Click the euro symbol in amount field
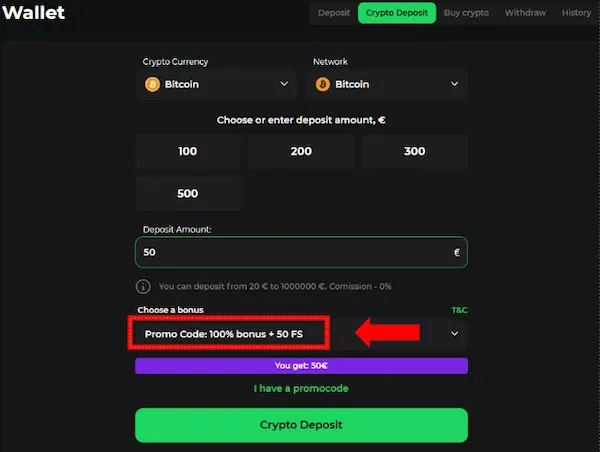Viewport: 600px width, 452px height. click(x=457, y=253)
